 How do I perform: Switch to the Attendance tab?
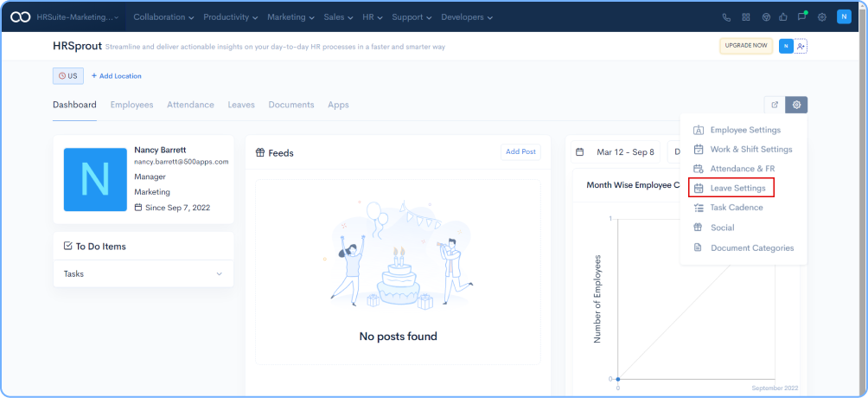tap(190, 105)
